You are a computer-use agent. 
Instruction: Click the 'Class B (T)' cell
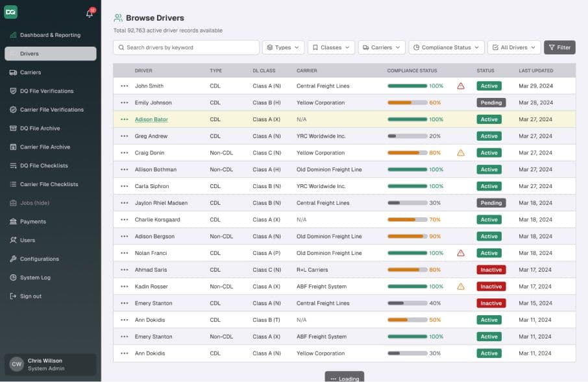pyautogui.click(x=266, y=320)
